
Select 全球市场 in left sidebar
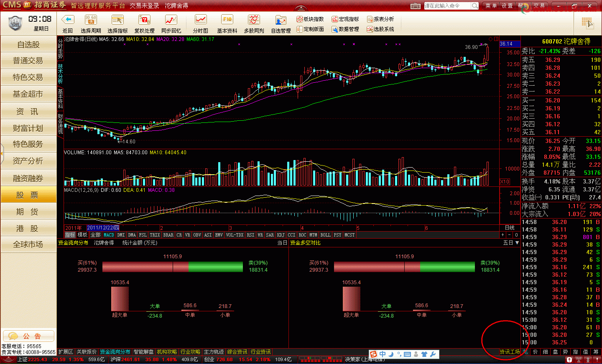(x=28, y=244)
